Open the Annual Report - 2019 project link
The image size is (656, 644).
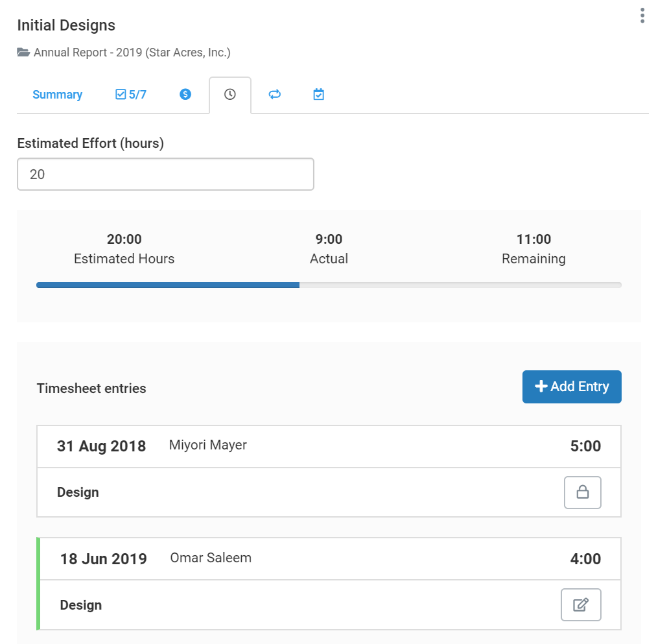132,53
